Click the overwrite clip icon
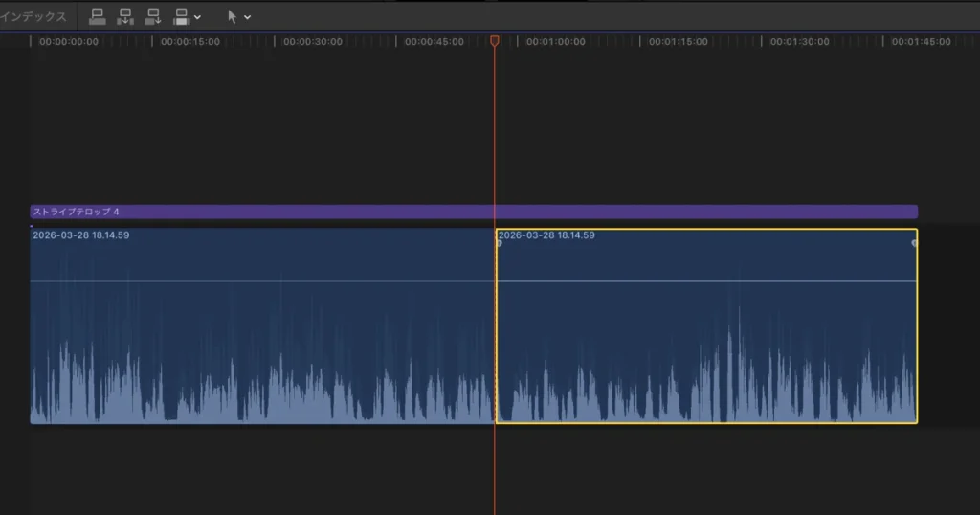This screenshot has height=515, width=980. click(182, 16)
